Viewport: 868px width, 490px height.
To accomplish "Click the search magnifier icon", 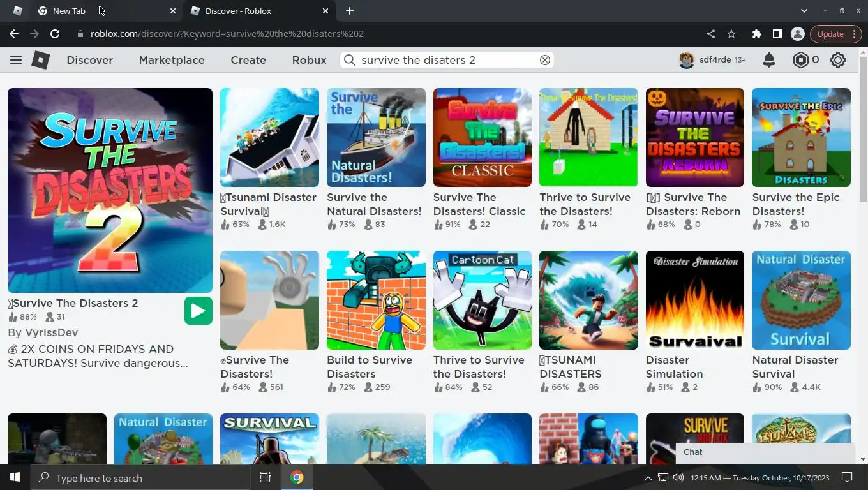I will pos(350,60).
